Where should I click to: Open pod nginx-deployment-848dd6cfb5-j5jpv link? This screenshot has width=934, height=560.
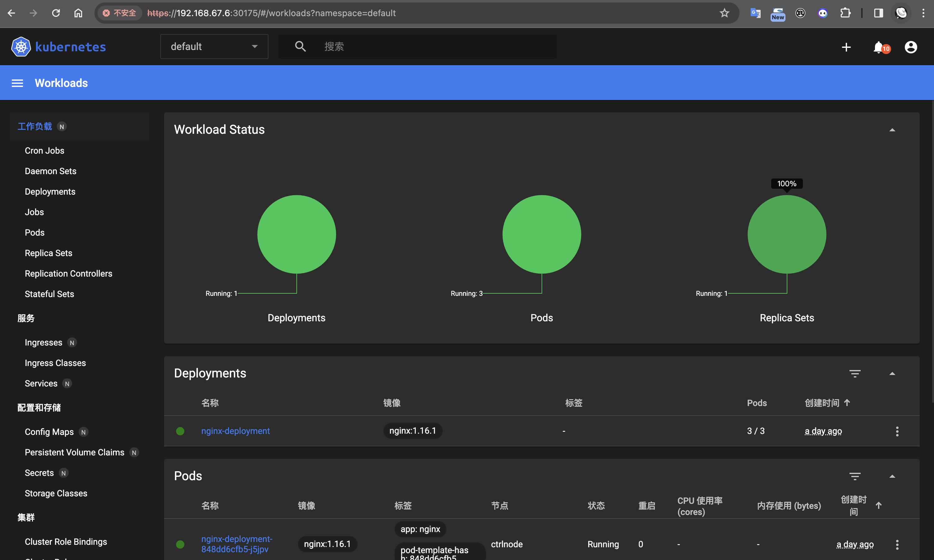[236, 544]
